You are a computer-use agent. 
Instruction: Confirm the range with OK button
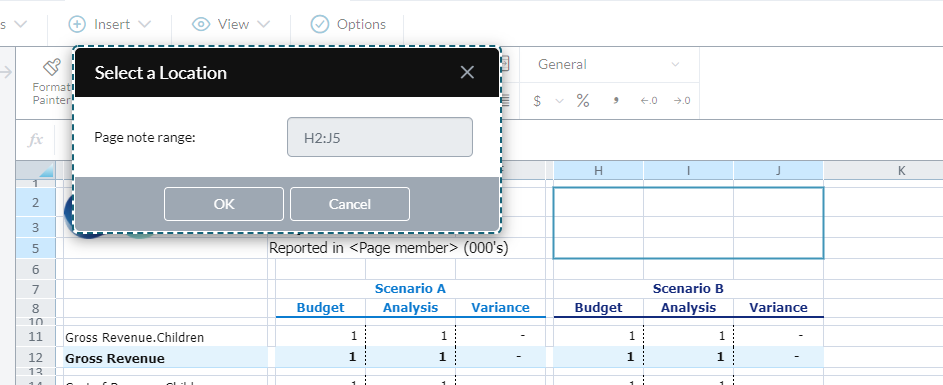click(224, 204)
